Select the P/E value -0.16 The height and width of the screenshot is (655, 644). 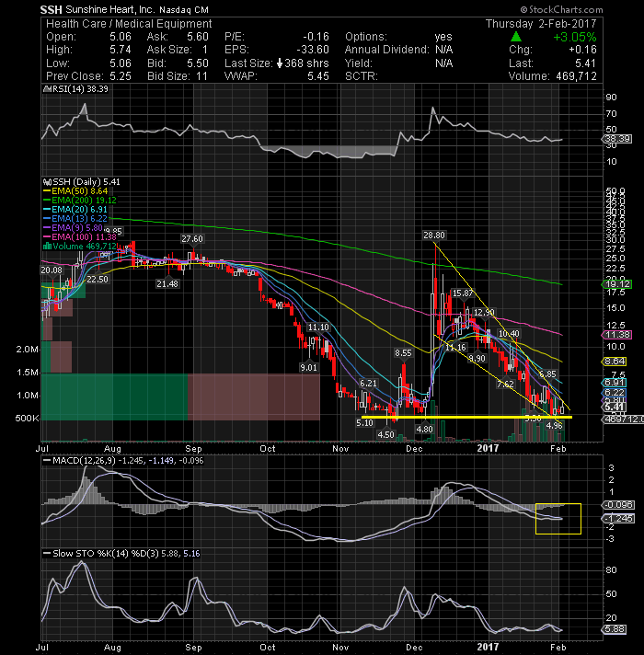pos(316,37)
